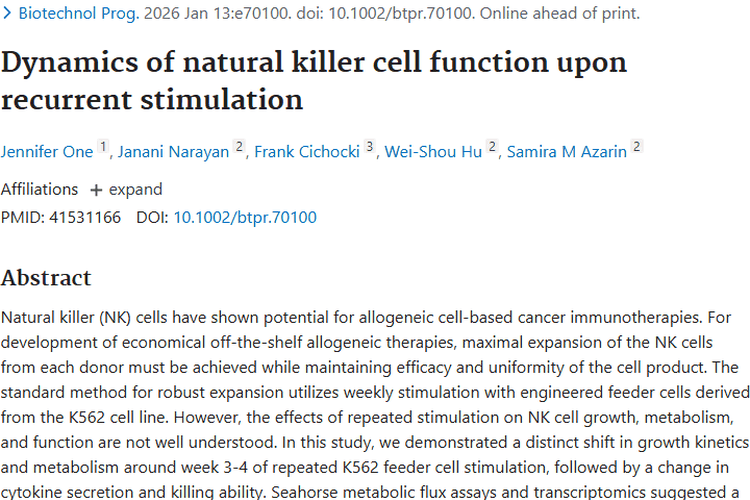Click the Affiliations label
This screenshot has height=500, width=750.
pyautogui.click(x=39, y=189)
